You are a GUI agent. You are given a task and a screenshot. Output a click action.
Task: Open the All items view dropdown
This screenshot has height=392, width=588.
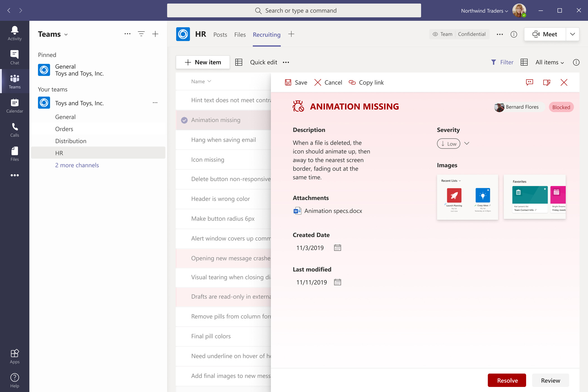549,62
